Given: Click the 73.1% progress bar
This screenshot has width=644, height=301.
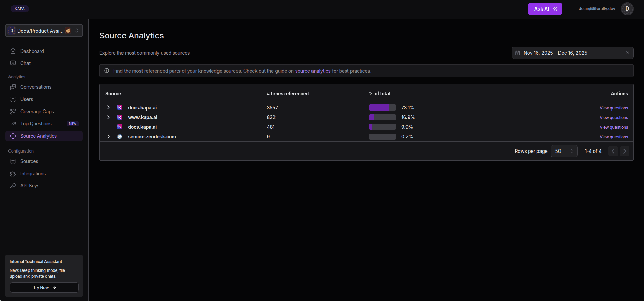Looking at the screenshot, I should click(x=382, y=107).
